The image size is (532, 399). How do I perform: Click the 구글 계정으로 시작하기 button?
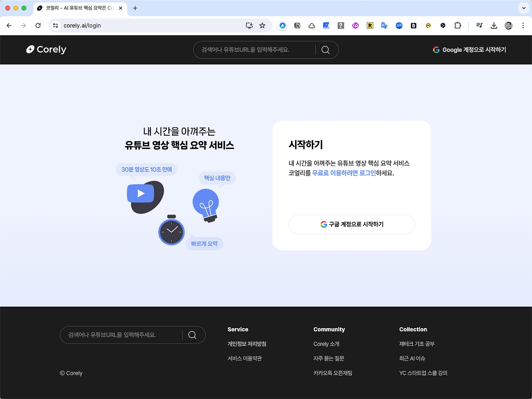tap(351, 224)
